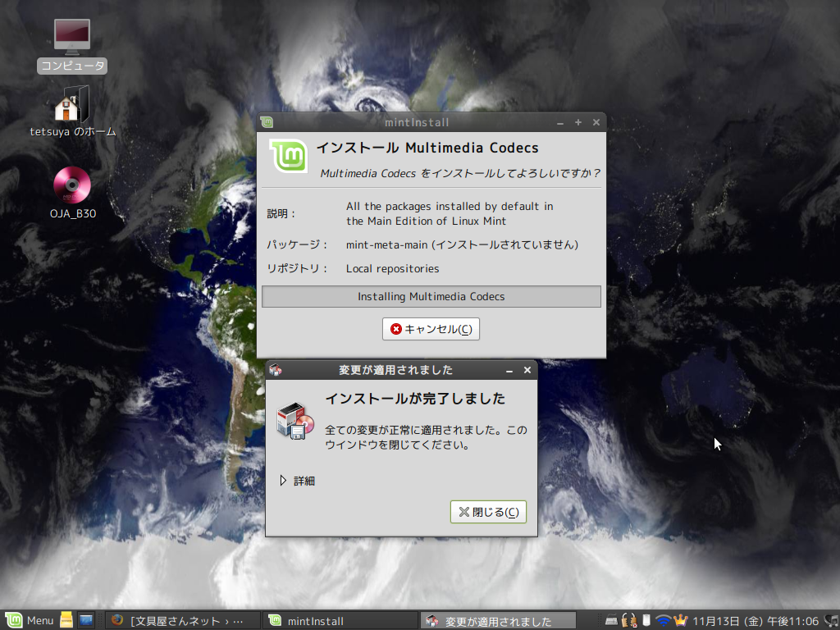Cancel installation with キャンセル(C) button
The image size is (840, 630).
(x=431, y=329)
